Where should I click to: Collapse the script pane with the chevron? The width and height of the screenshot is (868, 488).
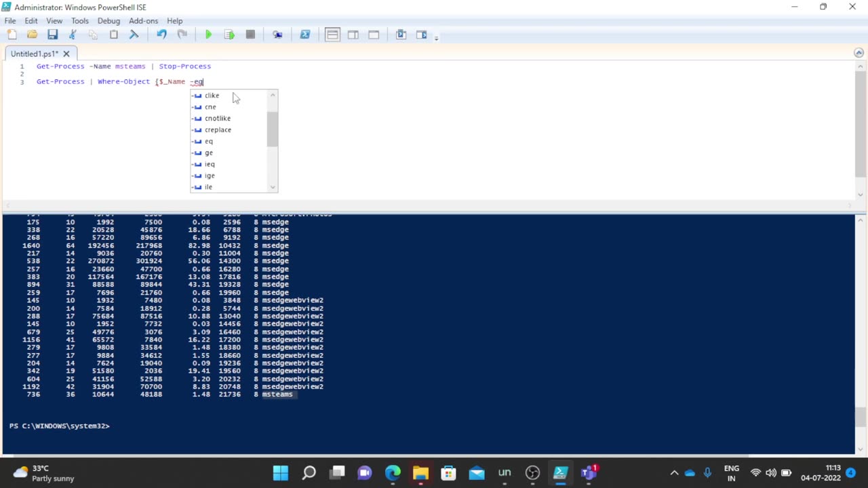pyautogui.click(x=859, y=53)
